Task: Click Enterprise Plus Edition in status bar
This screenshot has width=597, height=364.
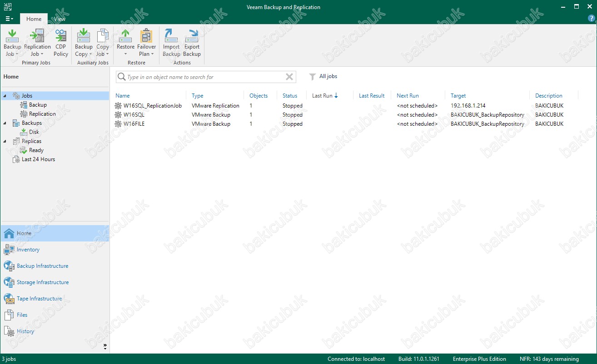Action: click(479, 359)
